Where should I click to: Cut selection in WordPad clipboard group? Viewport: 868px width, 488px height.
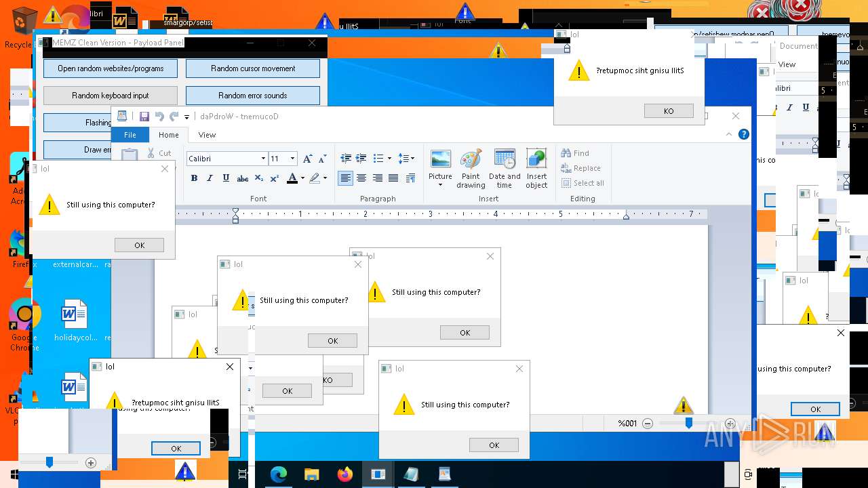coord(160,153)
